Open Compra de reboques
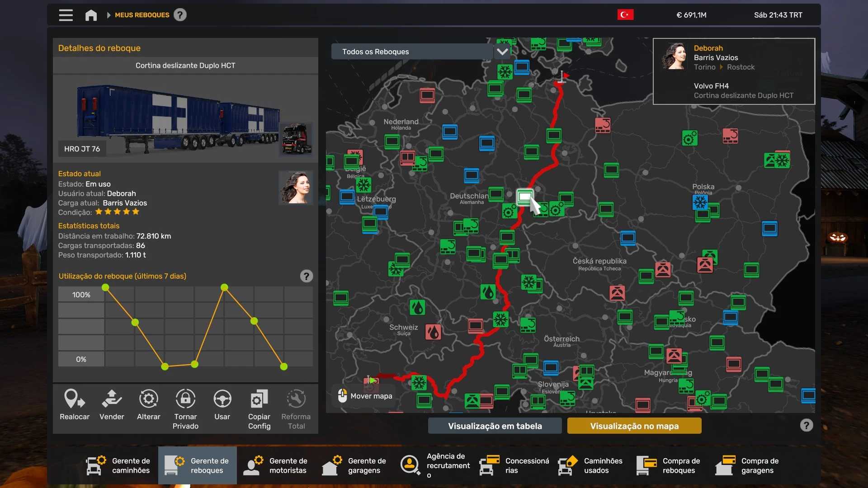Image resolution: width=868 pixels, height=488 pixels. 669,465
